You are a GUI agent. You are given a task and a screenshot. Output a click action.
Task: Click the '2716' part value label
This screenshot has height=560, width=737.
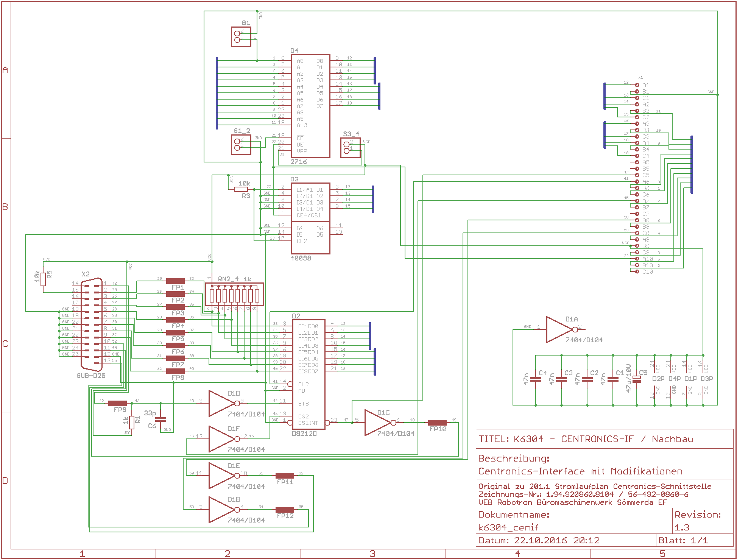(x=299, y=162)
